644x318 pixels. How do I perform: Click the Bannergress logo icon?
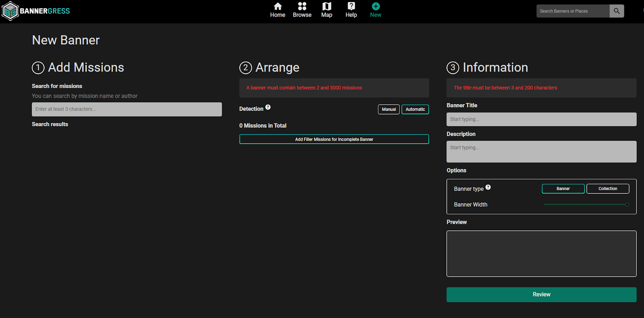pos(10,11)
